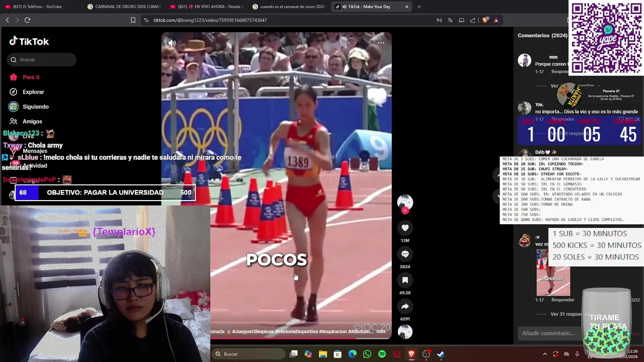Switch to El Teléfono YouTube tab

pyautogui.click(x=40, y=7)
